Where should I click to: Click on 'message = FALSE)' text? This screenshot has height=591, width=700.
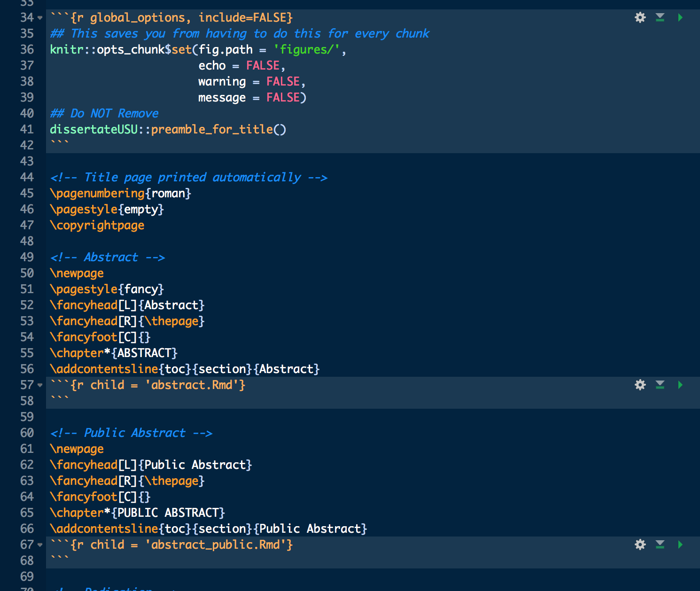[x=252, y=98]
